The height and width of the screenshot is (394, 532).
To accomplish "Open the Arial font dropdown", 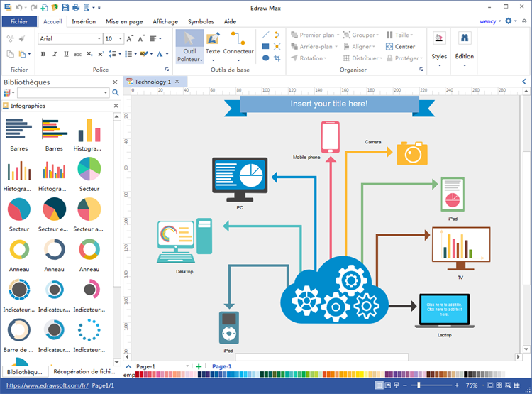I will click(x=70, y=38).
